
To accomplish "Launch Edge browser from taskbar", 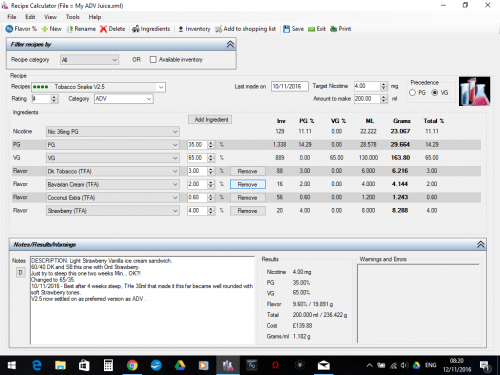I will [36, 366].
